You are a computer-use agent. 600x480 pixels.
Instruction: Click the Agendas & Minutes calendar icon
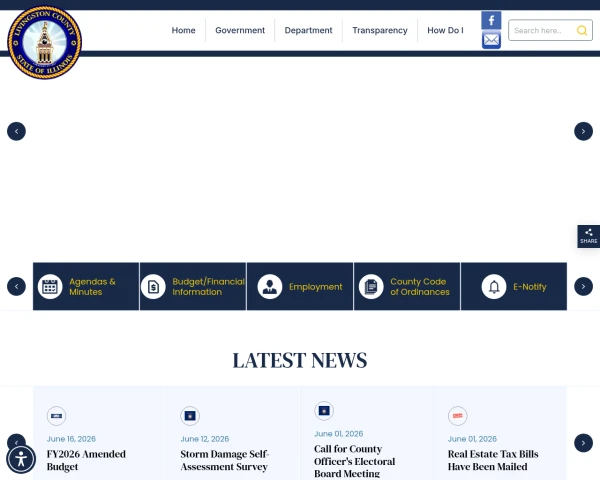[50, 287]
